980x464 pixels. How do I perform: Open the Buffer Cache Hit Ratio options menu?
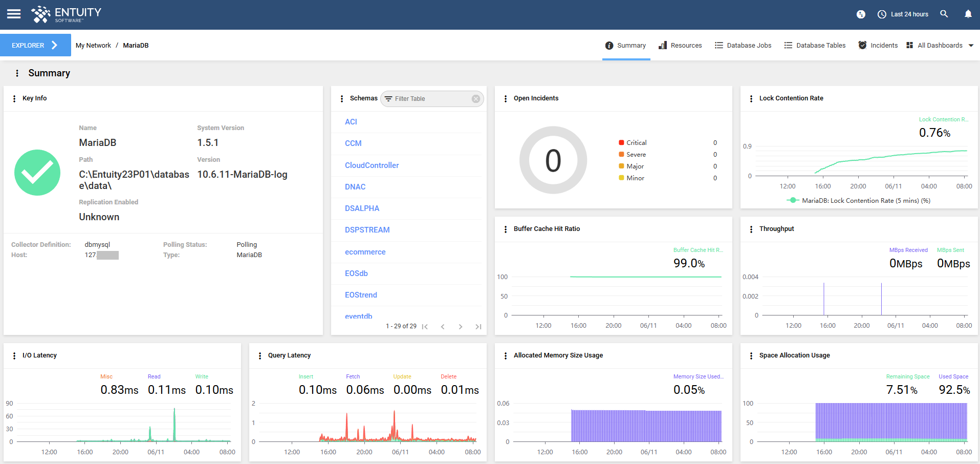tap(505, 229)
